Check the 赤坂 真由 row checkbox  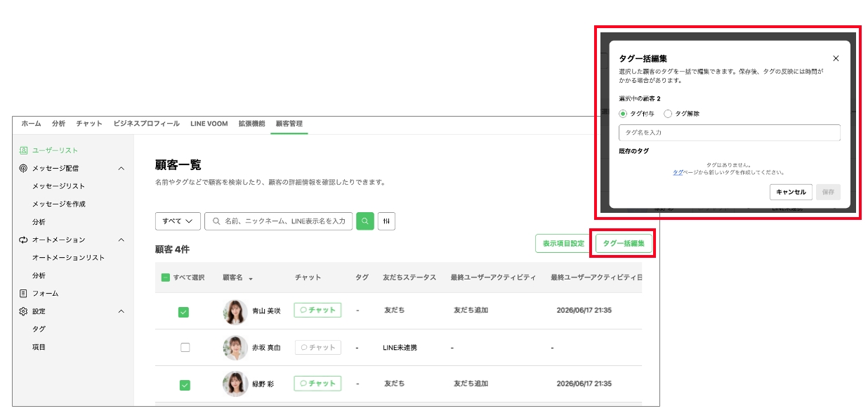(x=185, y=347)
